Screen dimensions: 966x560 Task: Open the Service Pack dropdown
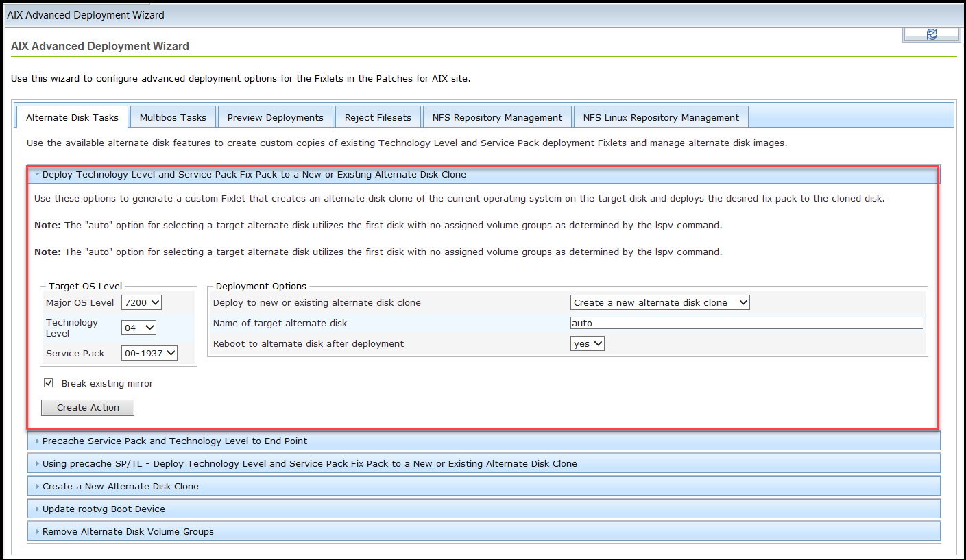pyautogui.click(x=149, y=353)
